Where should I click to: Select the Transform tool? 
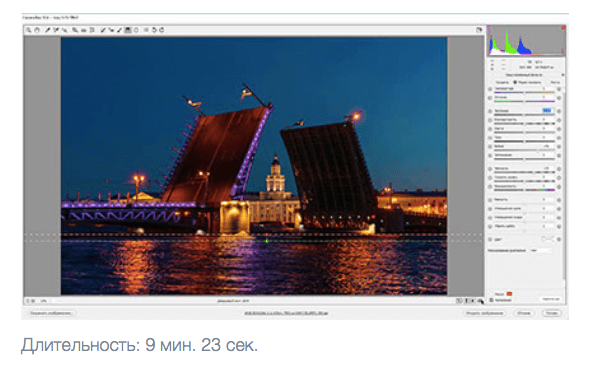pyautogui.click(x=92, y=30)
